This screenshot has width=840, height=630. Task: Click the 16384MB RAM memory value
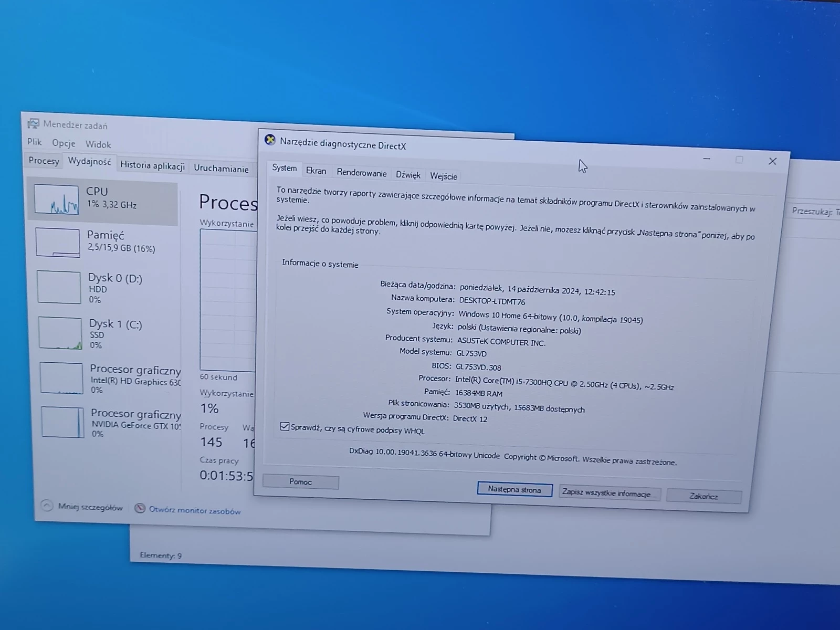[x=479, y=393]
